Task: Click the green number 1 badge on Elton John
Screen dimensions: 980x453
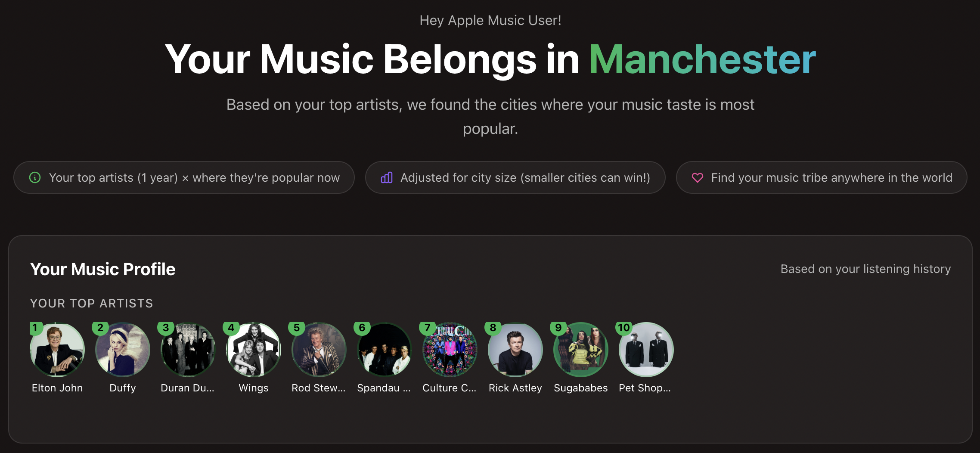Action: tap(36, 328)
